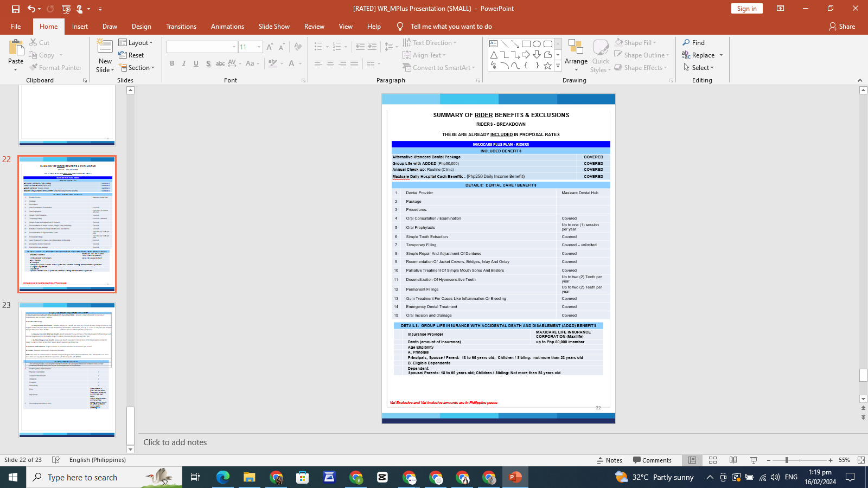Open the Arrange tool
Image resolution: width=868 pixels, height=488 pixels.
tap(576, 55)
